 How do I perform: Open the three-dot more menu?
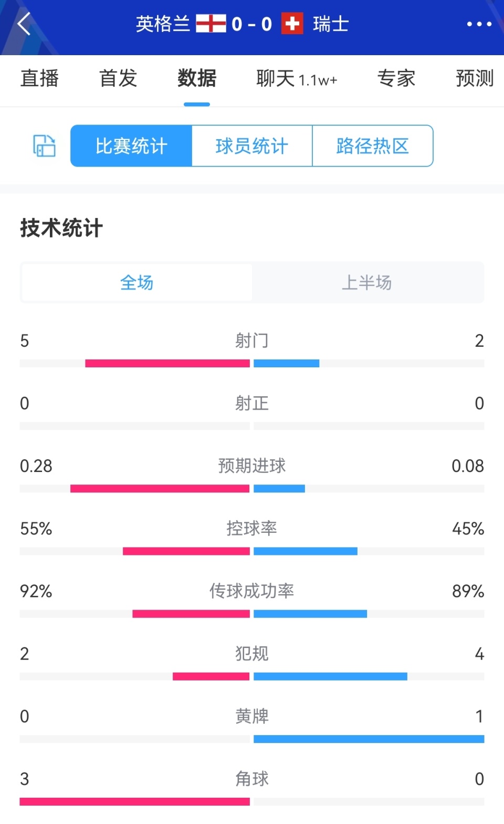click(x=479, y=24)
